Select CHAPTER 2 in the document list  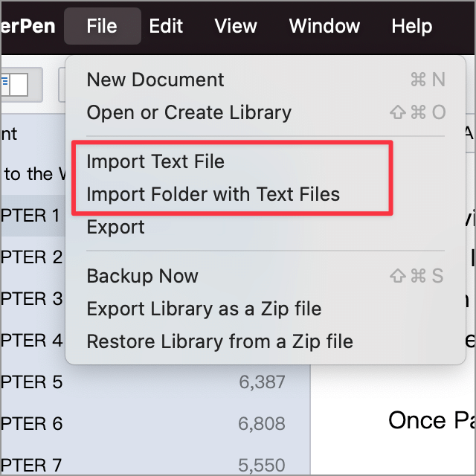click(33, 257)
